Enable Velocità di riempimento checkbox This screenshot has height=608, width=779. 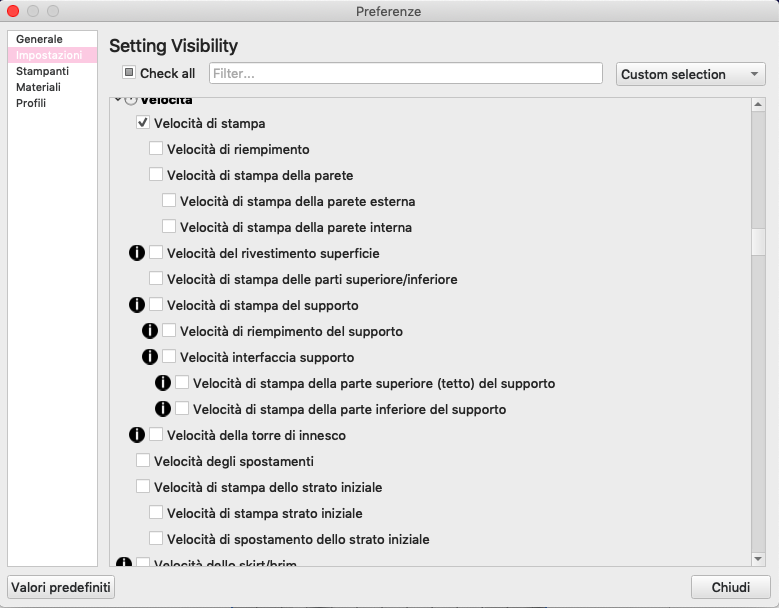tap(156, 149)
